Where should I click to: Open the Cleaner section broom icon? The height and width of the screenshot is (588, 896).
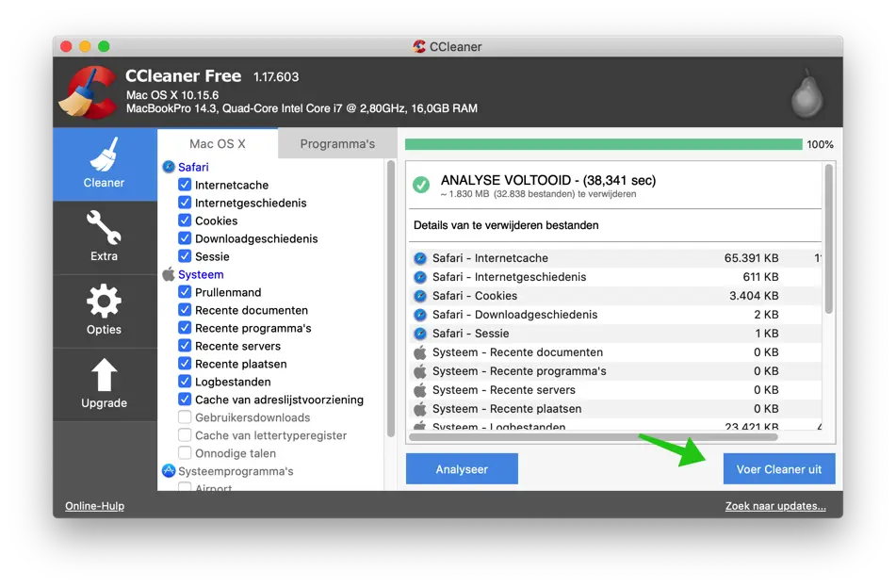(x=104, y=155)
